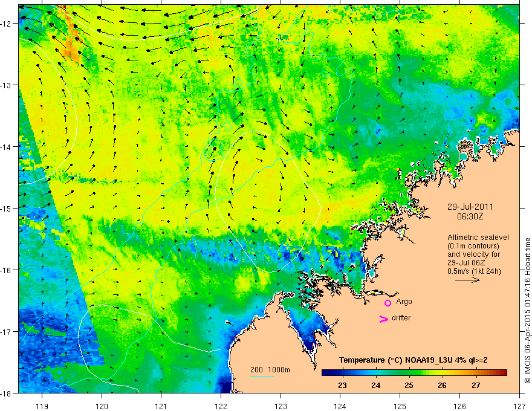
Task: Click latitude axis label '-15'
Action: tap(7, 208)
